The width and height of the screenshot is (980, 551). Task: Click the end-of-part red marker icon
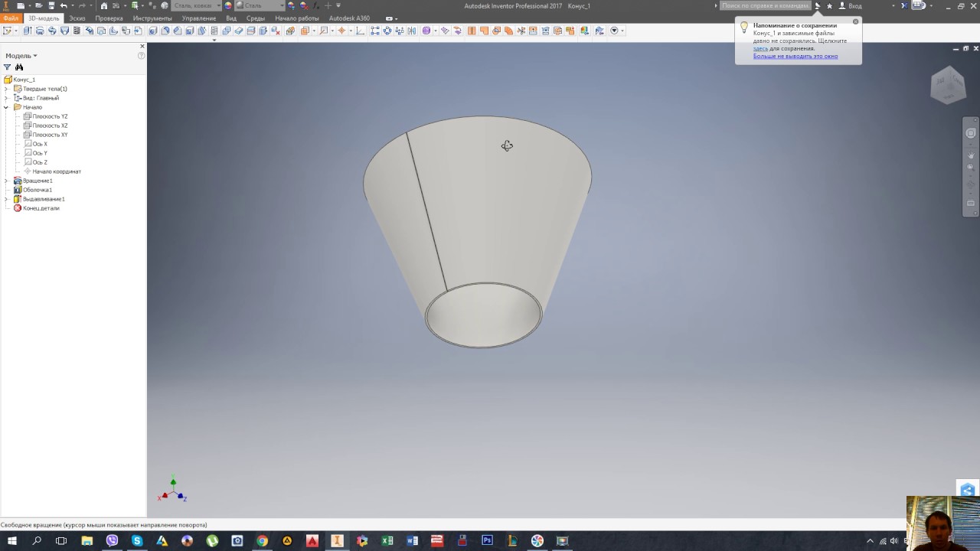[18, 208]
